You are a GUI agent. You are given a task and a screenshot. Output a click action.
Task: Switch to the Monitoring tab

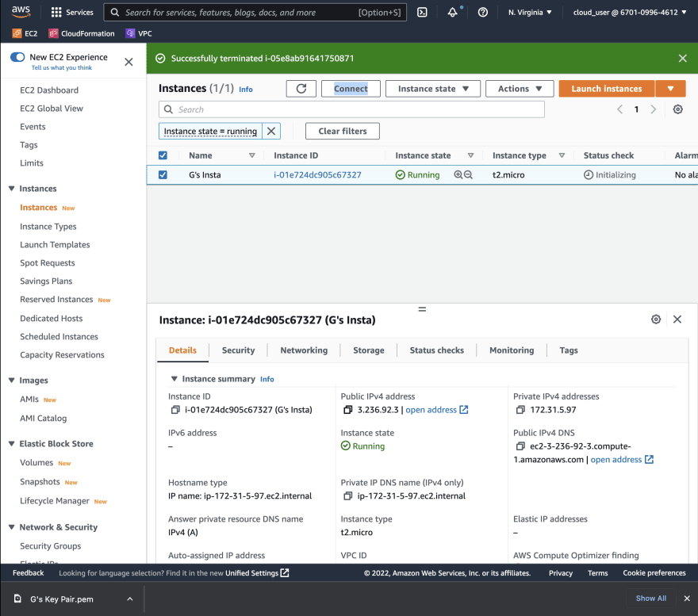coord(512,350)
